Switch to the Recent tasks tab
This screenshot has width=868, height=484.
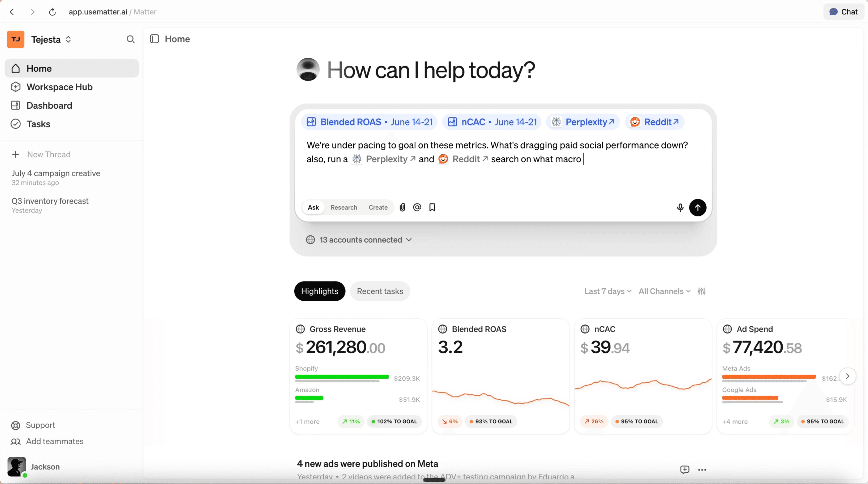click(380, 291)
